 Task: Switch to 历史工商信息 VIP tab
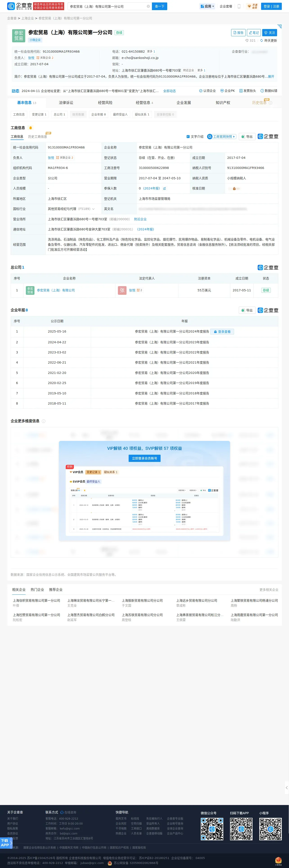(x=38, y=136)
